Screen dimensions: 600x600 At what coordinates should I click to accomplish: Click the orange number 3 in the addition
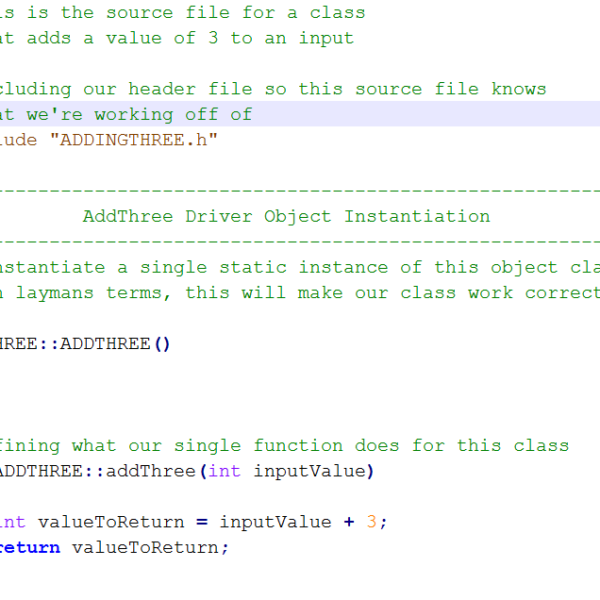click(371, 522)
